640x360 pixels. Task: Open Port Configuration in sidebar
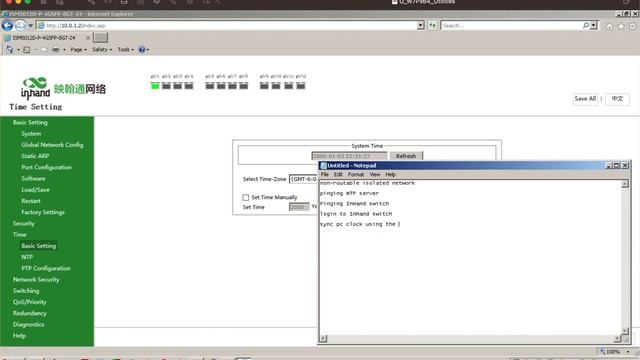(47, 167)
